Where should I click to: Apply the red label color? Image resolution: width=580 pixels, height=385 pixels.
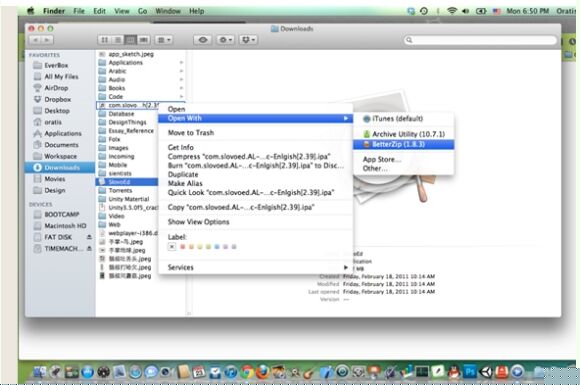click(182, 247)
